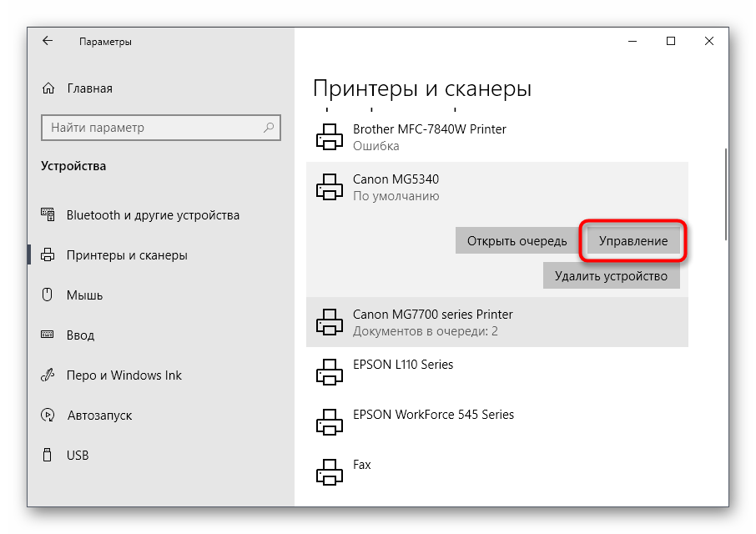756x534 pixels.
Task: Open Перо и Windows Ink section
Action: coord(123,375)
